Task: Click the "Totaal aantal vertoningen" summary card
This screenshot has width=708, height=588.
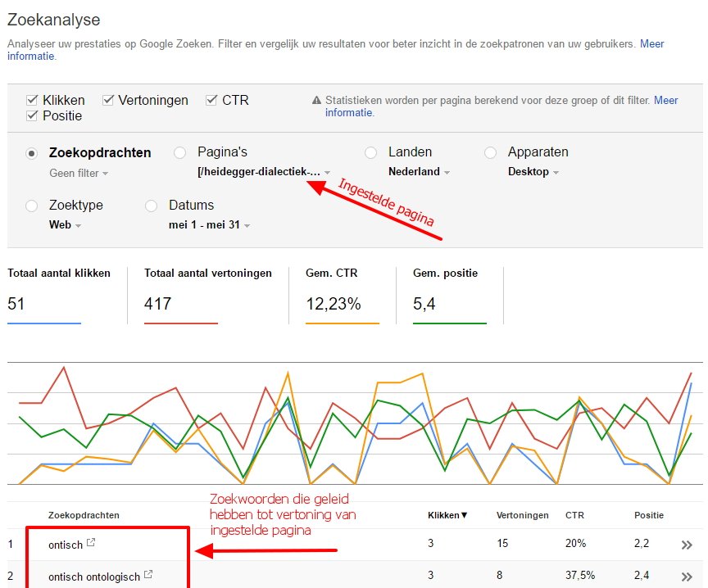Action: pos(207,296)
